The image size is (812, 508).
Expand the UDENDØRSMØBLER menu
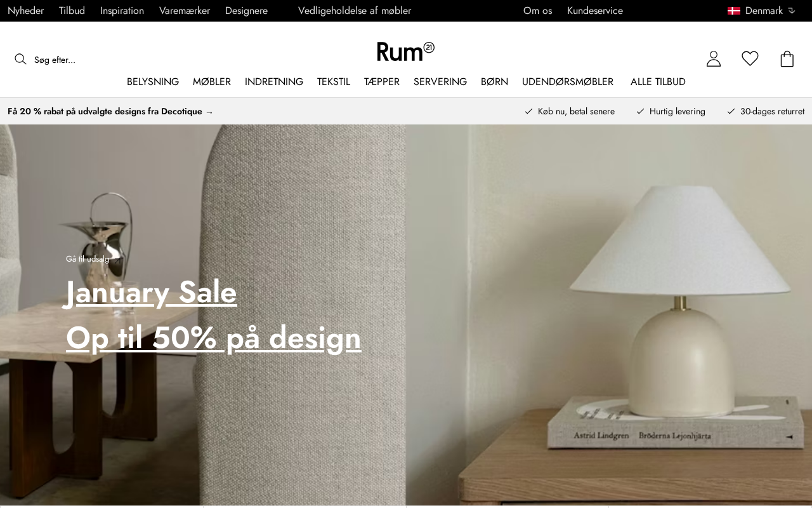pos(568,82)
